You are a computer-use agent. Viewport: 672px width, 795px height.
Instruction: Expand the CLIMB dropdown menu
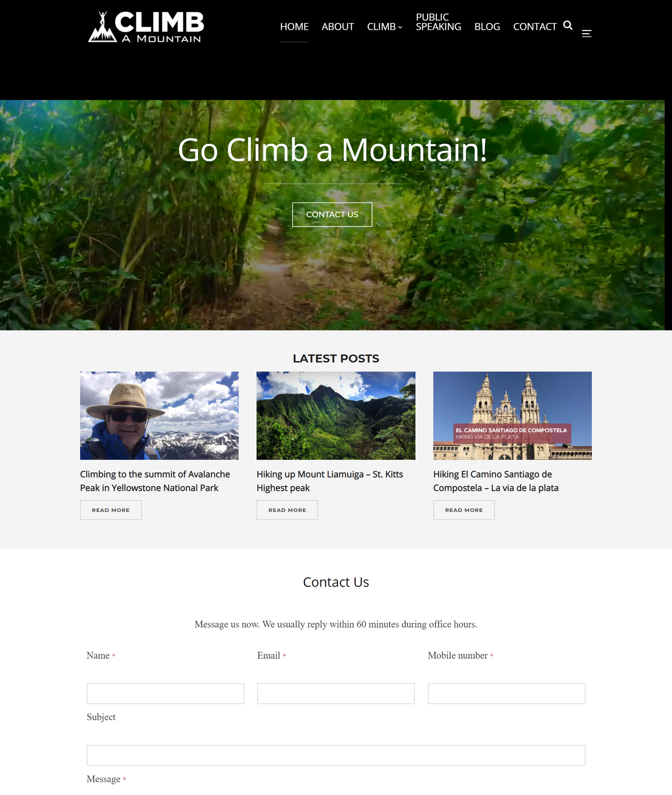point(384,27)
